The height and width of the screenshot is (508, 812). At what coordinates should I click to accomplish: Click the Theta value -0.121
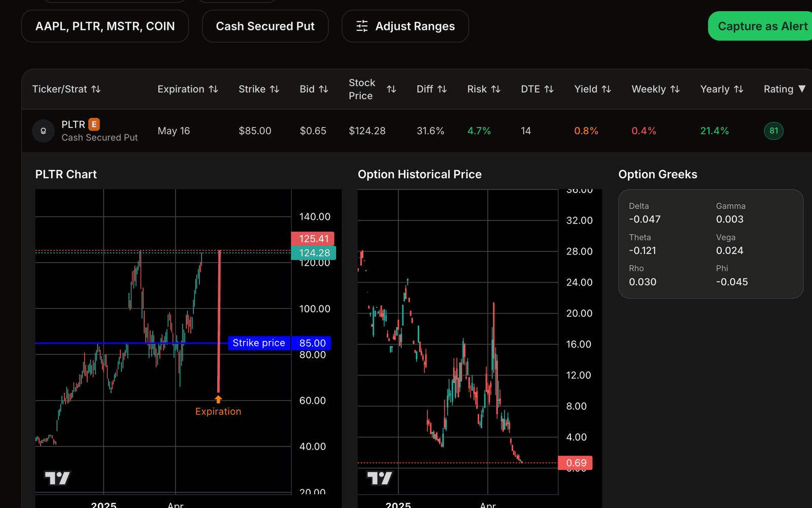point(642,251)
